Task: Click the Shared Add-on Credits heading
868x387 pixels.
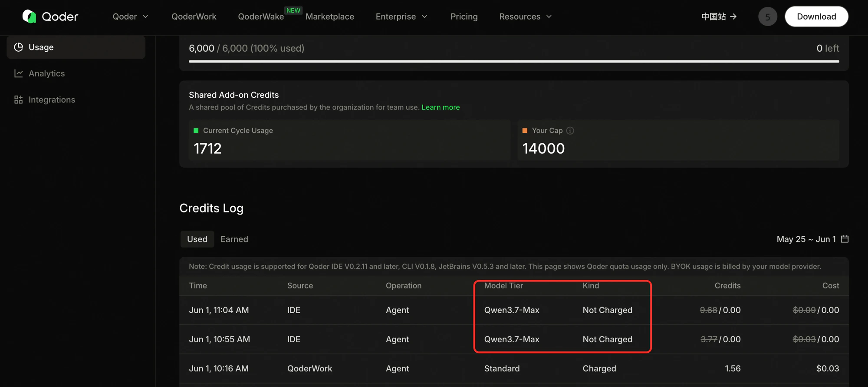Action: 233,95
